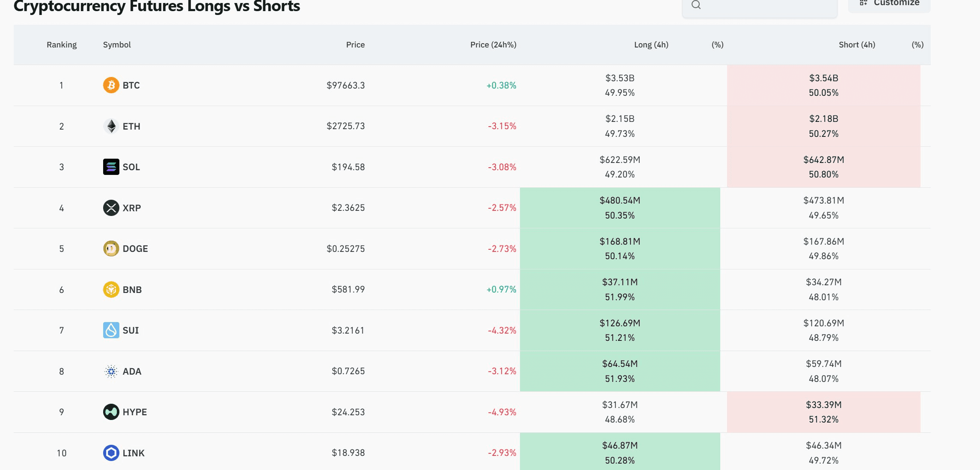Viewport: 980px width, 470px height.
Task: Click the SOL Solana coin icon
Action: 111,167
